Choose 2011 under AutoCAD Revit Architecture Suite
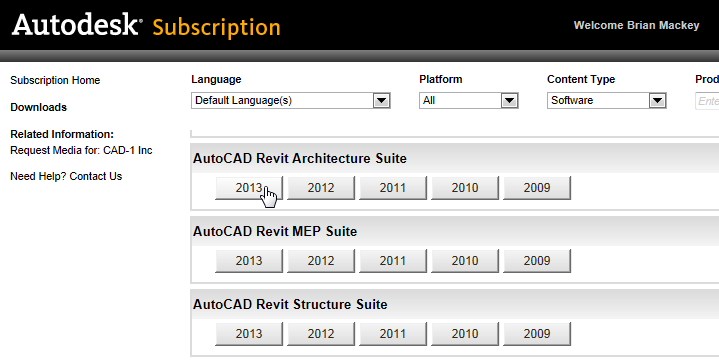 (393, 188)
